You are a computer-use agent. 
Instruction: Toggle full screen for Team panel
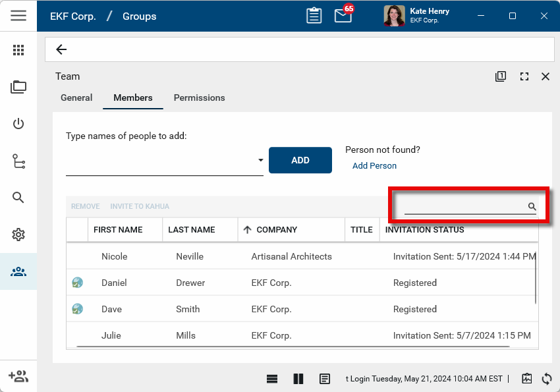(x=524, y=76)
